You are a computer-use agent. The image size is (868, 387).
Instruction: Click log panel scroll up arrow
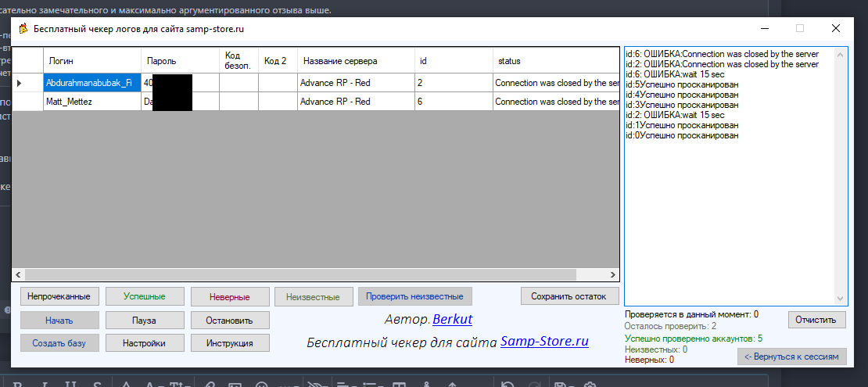[x=840, y=54]
